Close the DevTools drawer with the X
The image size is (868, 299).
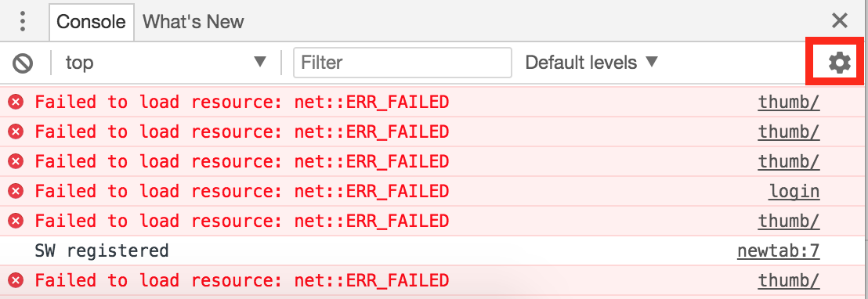839,21
